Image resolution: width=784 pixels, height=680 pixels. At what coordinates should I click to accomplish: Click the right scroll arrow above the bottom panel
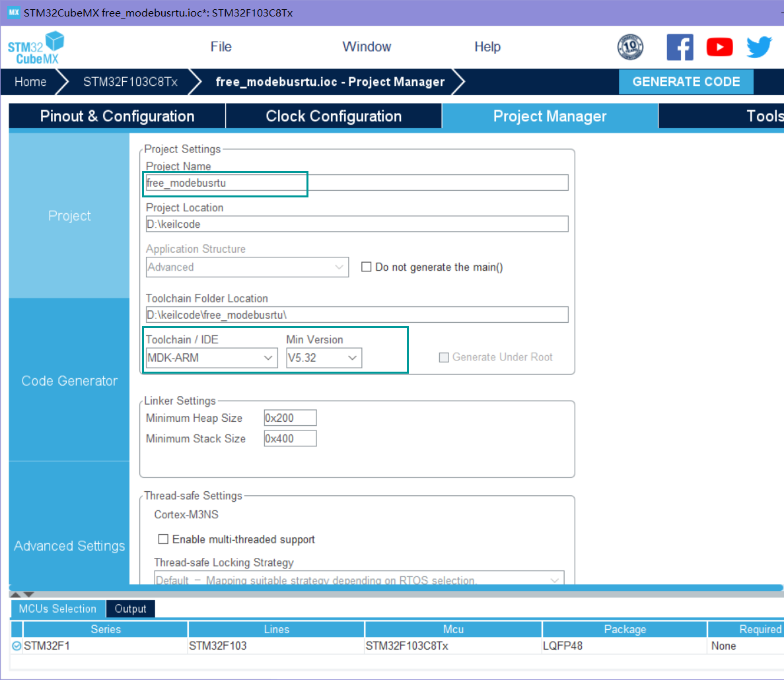tap(30, 594)
